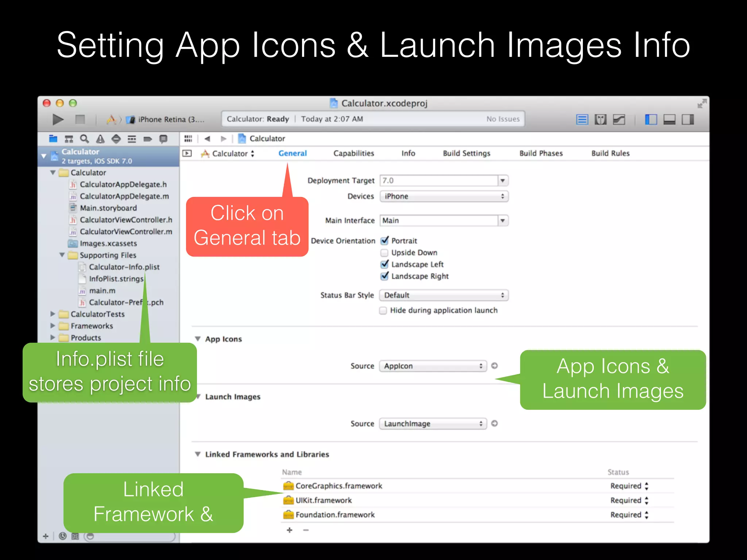Change CoreGraphics.framework Required status
This screenshot has width=747, height=560.
click(x=630, y=486)
